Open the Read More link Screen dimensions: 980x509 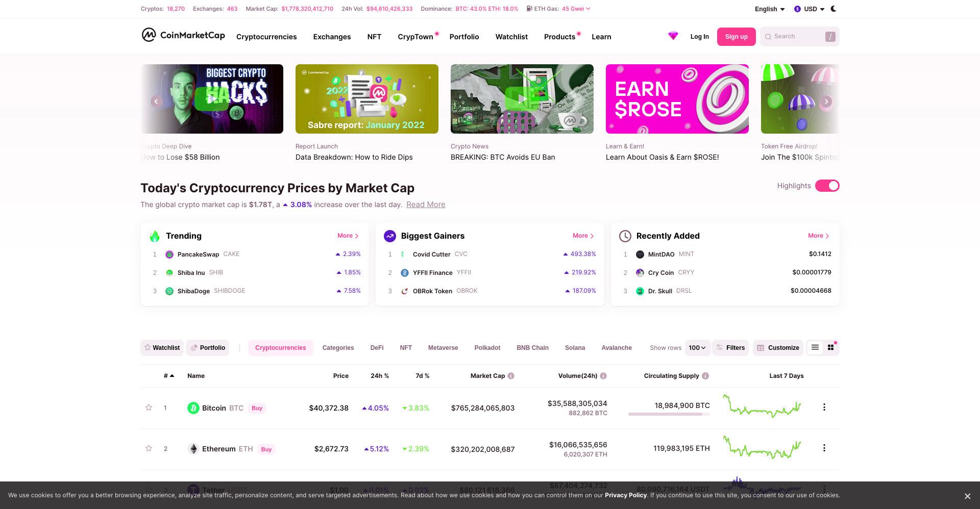coord(426,205)
